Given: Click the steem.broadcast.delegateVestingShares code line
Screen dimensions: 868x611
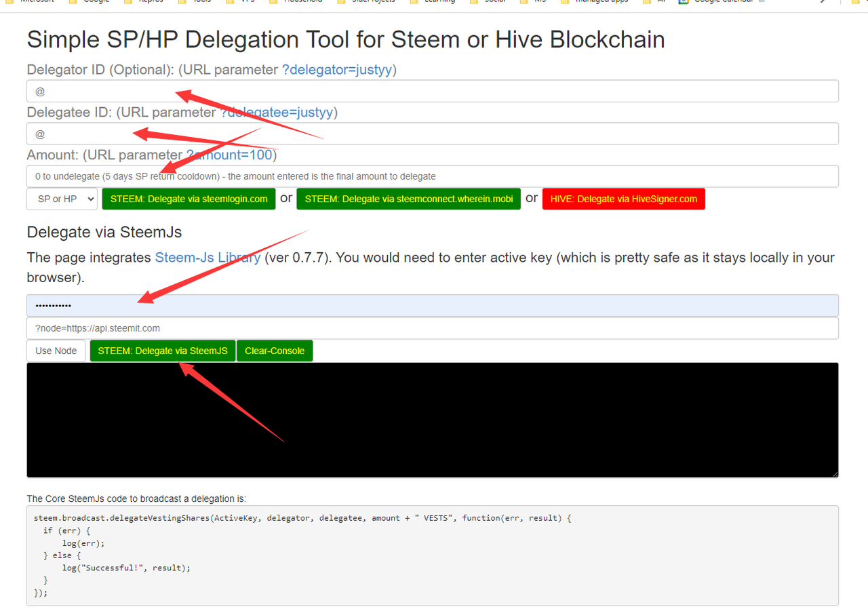Looking at the screenshot, I should [x=303, y=518].
